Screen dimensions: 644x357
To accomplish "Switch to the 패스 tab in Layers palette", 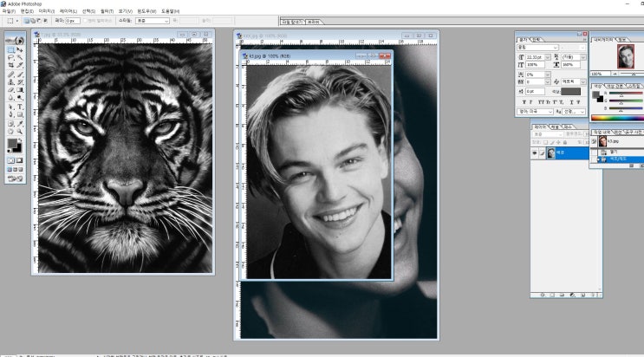I will tap(568, 127).
